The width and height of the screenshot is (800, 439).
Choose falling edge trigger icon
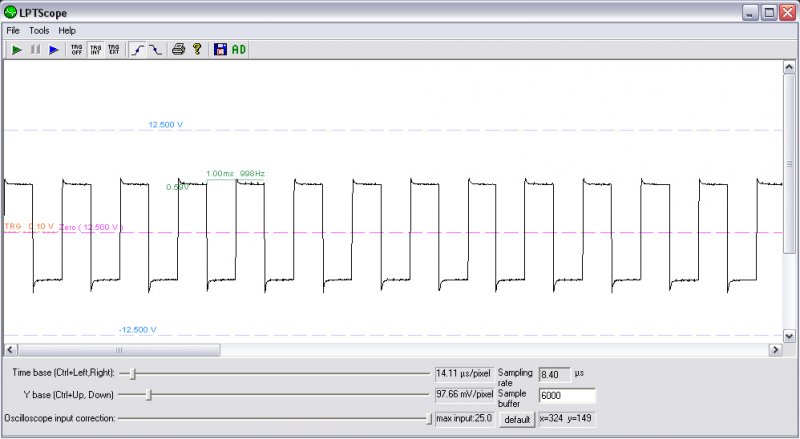click(155, 50)
